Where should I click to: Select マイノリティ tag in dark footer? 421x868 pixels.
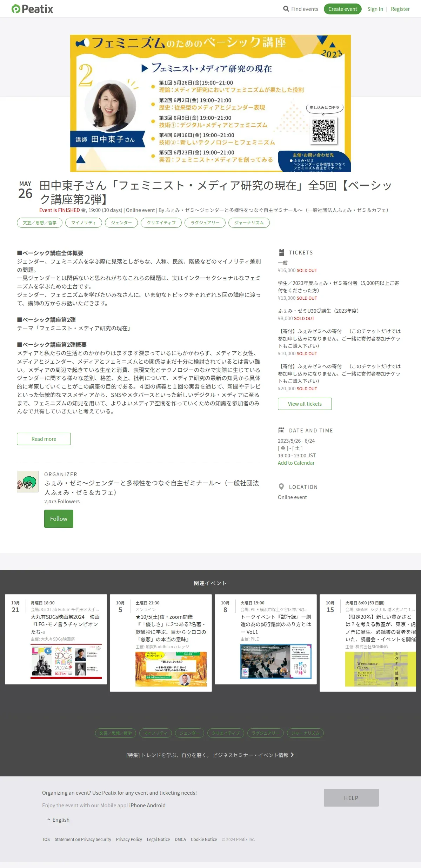[x=155, y=733]
